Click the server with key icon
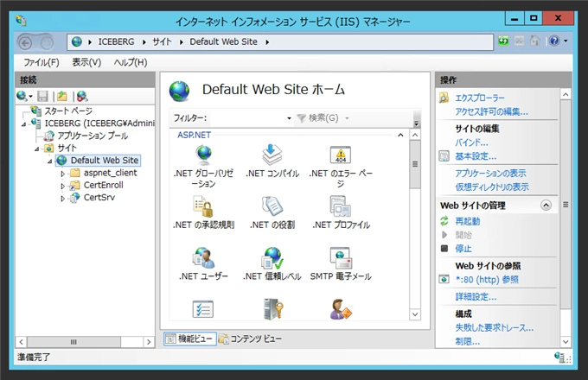 [x=273, y=309]
